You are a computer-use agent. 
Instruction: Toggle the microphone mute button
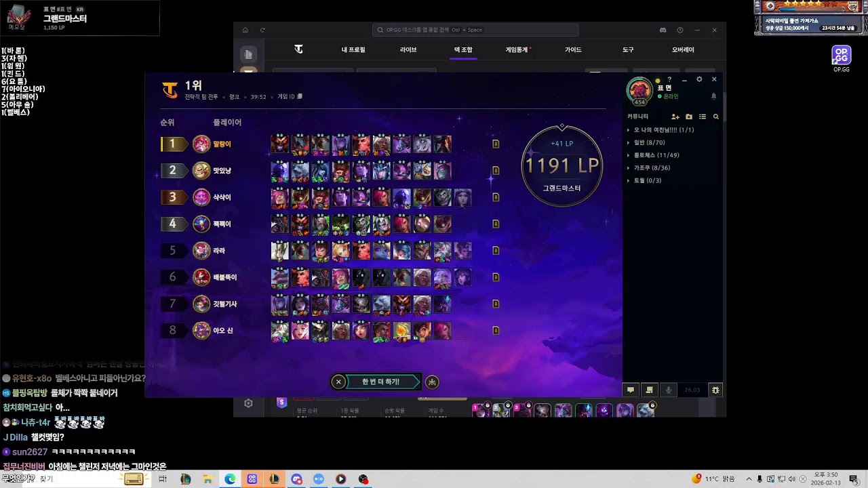coord(669,390)
